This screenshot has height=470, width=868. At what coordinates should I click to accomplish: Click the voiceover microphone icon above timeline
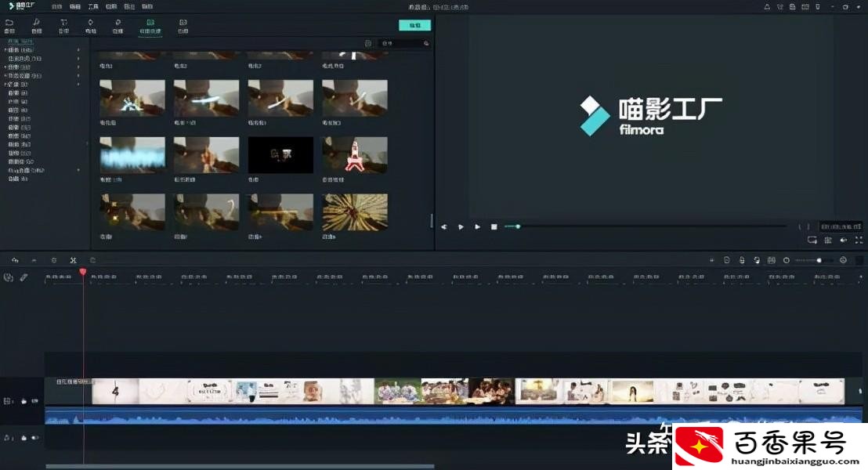[742, 260]
